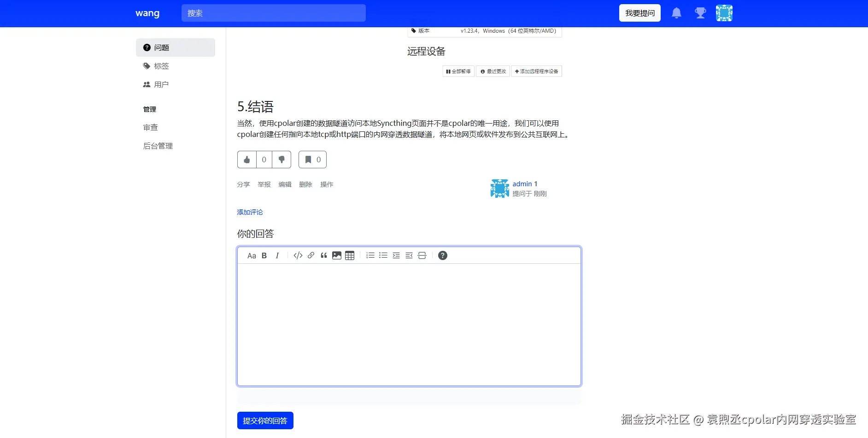Open the admin 1 user profile link

pos(525,183)
